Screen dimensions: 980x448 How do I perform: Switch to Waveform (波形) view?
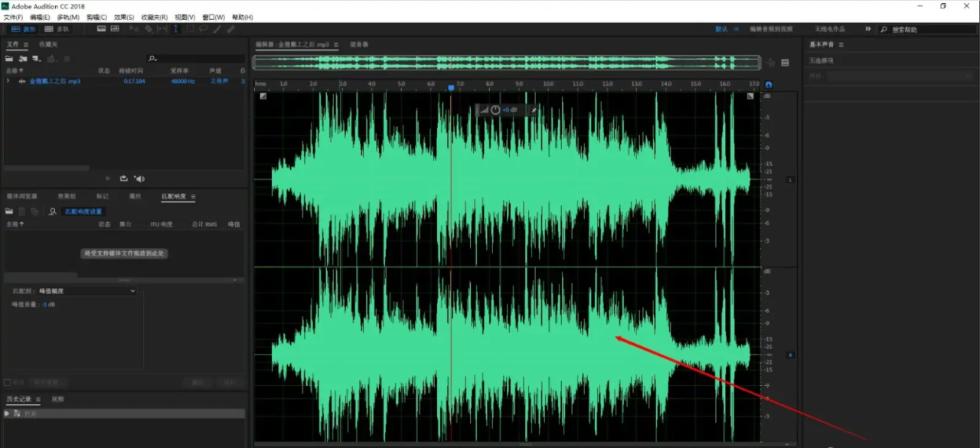[x=22, y=29]
